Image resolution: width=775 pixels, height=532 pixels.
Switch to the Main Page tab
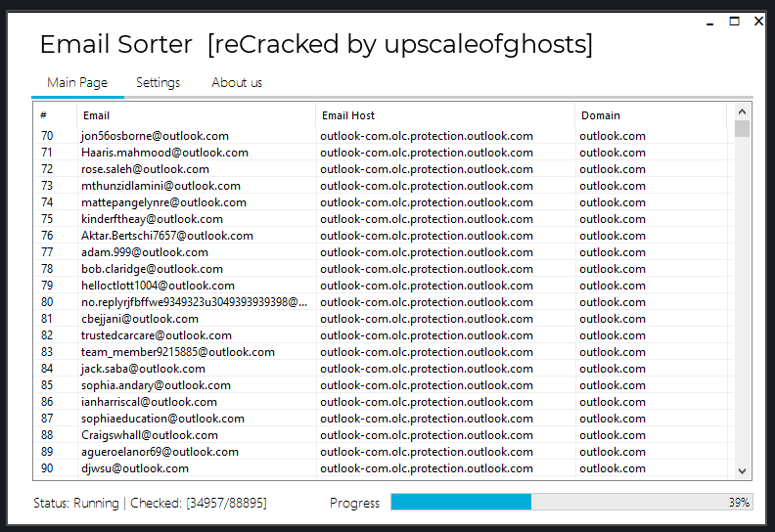point(77,83)
